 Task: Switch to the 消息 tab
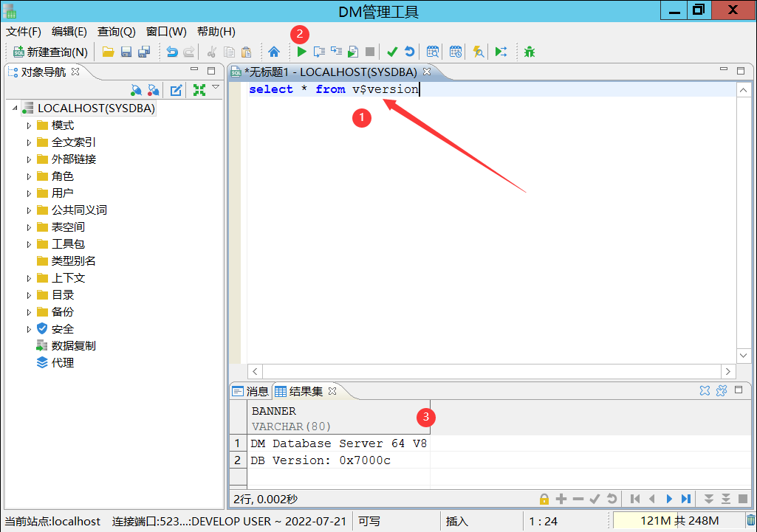coord(251,391)
